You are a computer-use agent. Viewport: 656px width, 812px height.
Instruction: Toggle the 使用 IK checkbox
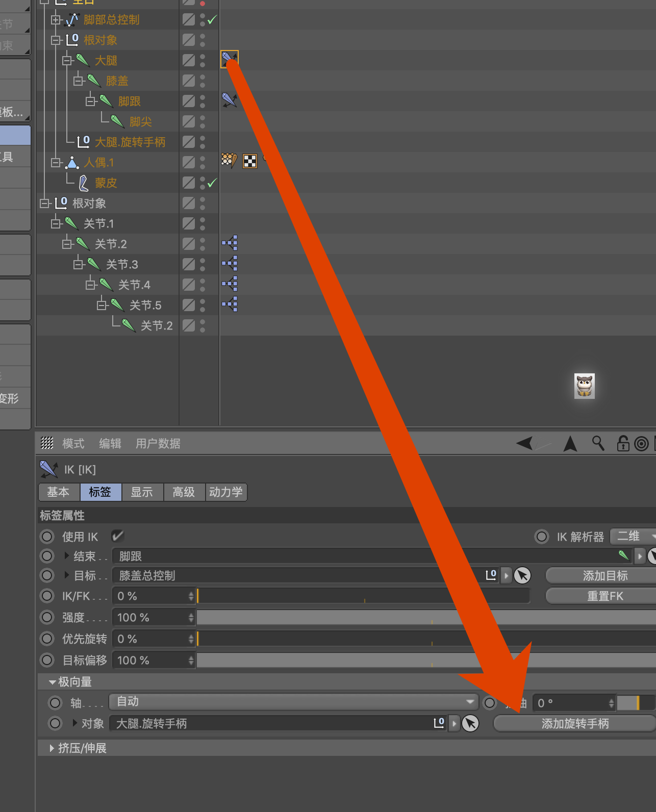[x=118, y=536]
